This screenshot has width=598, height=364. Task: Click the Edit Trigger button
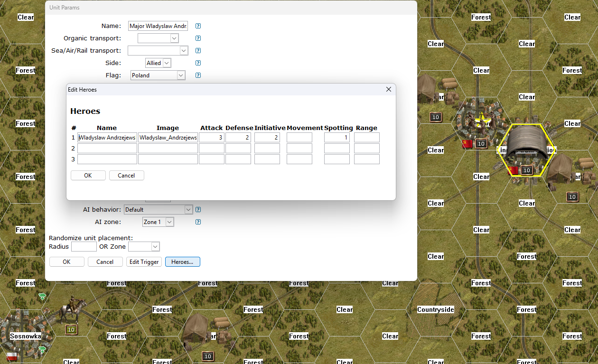pyautogui.click(x=144, y=262)
